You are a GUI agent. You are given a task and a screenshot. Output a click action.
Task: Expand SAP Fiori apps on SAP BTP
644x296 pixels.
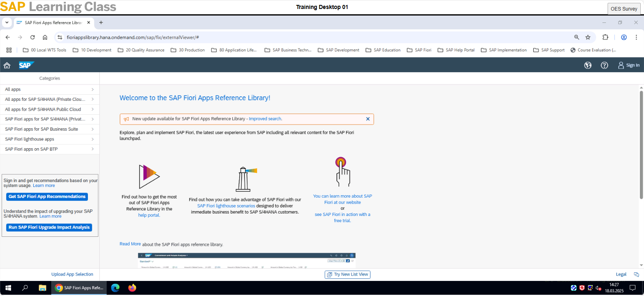coord(49,149)
